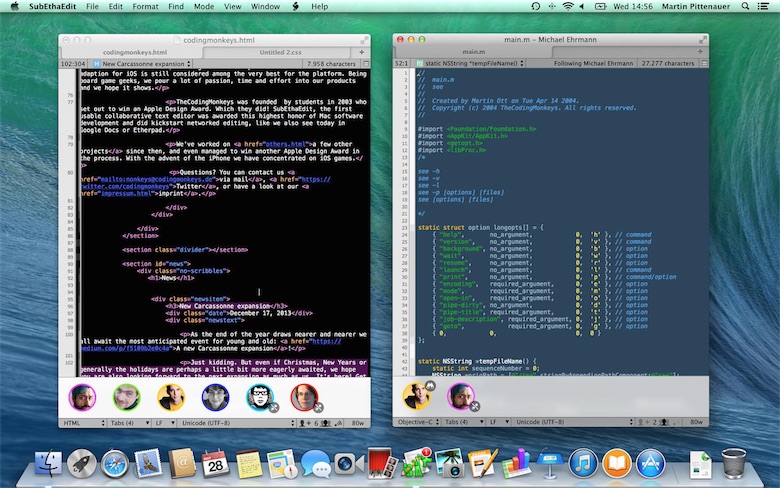Open 'New Carcassonne expansion' symbol popup
Image resolution: width=780 pixels, height=488 pixels.
(142, 64)
